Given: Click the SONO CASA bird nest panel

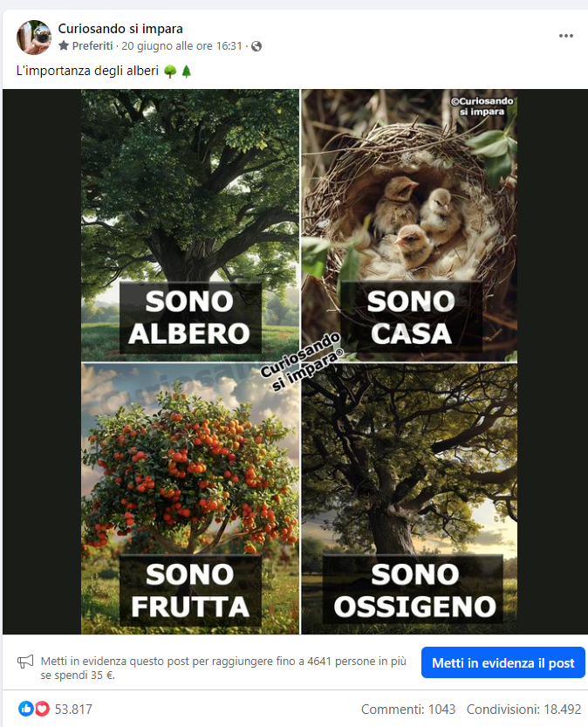Looking at the screenshot, I should click(x=410, y=225).
